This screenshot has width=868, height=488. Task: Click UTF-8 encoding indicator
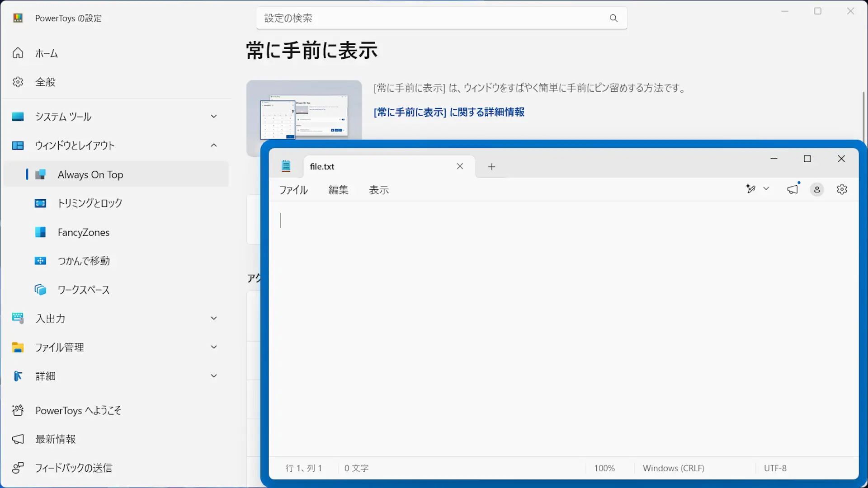[775, 468]
